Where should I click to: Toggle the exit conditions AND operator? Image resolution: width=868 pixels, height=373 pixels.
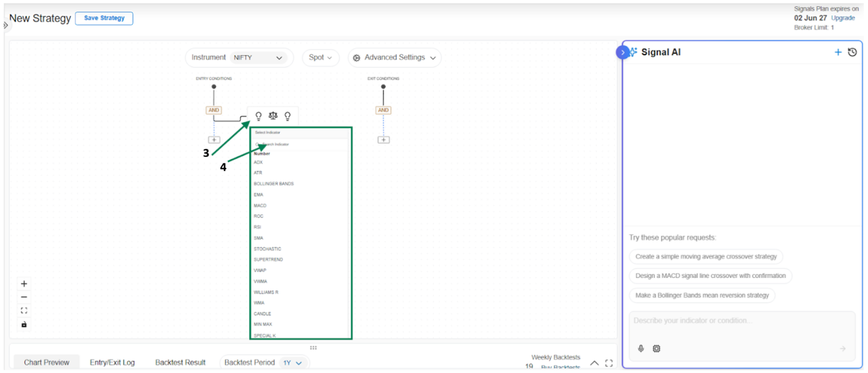tap(384, 110)
